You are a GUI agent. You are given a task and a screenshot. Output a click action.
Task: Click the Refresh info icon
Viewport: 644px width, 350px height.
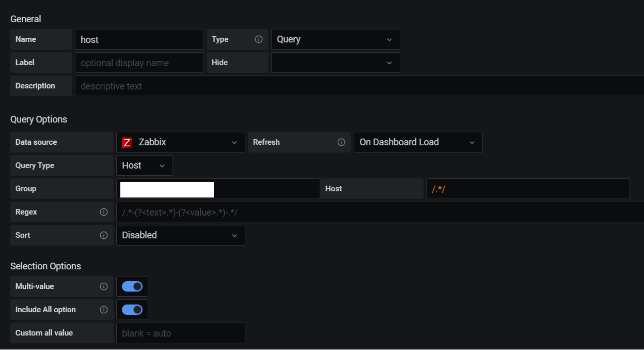point(341,142)
